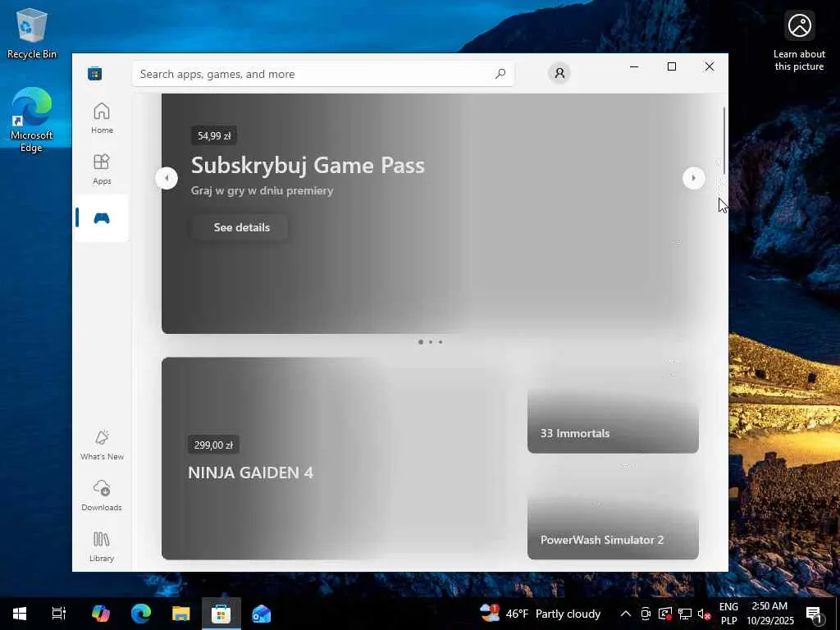The width and height of the screenshot is (840, 630).
Task: Select the third carousel page dot
Action: coord(441,342)
